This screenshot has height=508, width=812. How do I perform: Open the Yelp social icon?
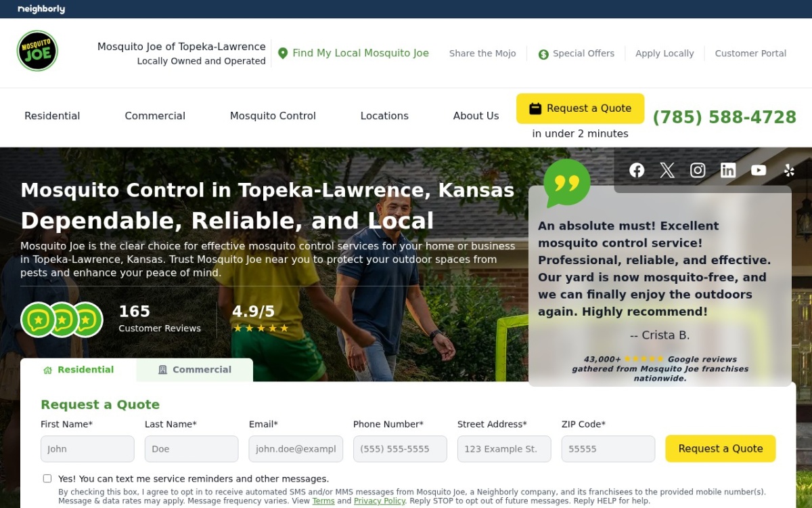pyautogui.click(x=789, y=170)
